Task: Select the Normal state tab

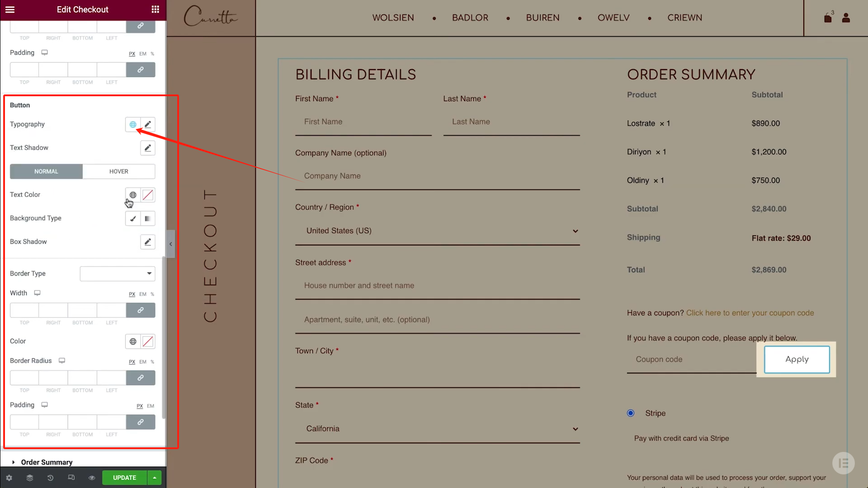Action: point(46,171)
